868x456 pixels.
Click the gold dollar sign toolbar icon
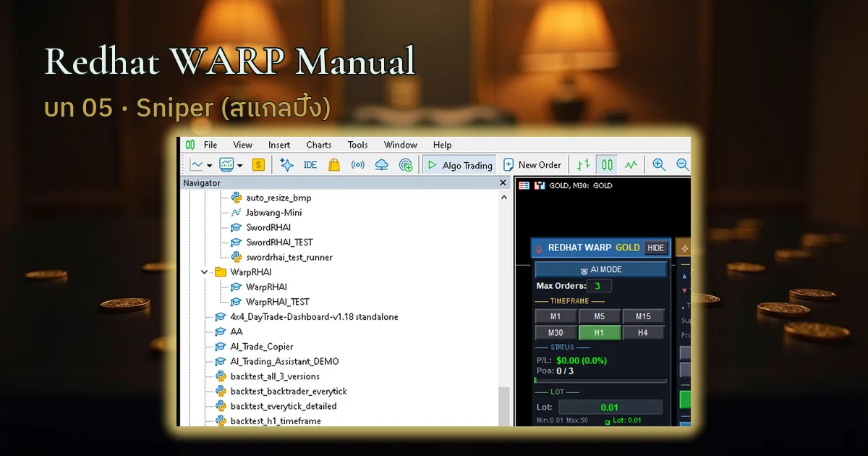pos(258,165)
